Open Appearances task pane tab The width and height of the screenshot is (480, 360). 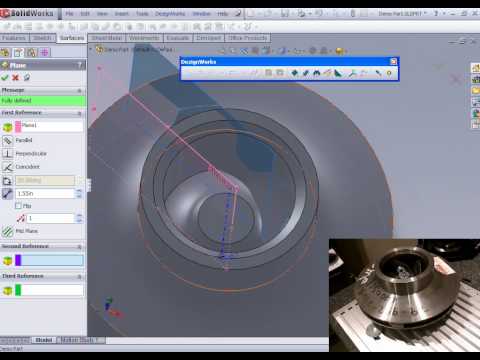pyautogui.click(x=475, y=113)
